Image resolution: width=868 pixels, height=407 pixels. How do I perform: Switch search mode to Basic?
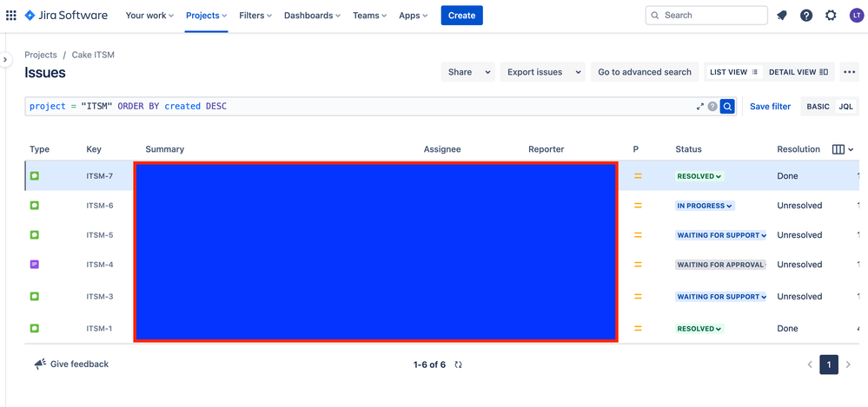(818, 106)
